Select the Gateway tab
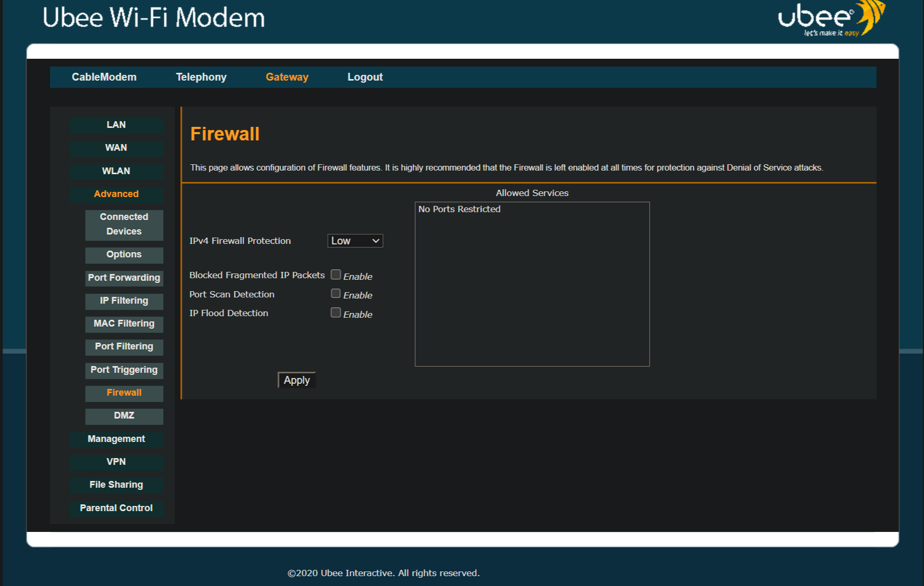 point(287,77)
